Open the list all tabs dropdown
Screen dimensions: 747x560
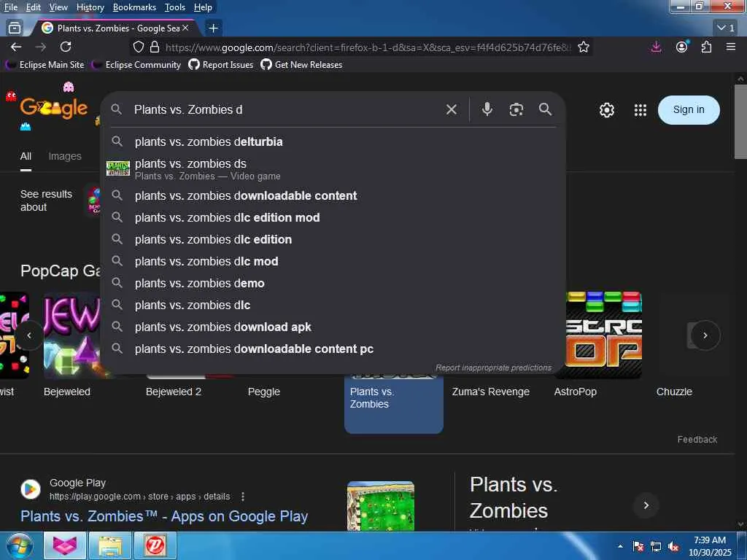click(x=726, y=28)
